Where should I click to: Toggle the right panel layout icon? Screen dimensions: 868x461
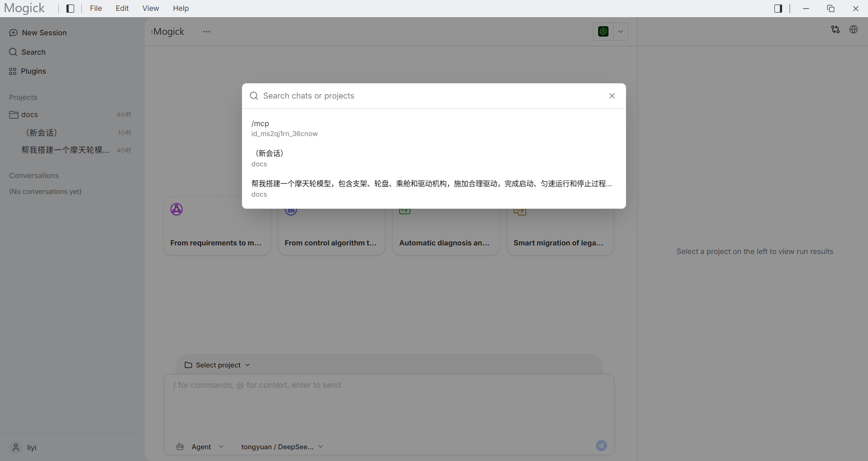[778, 9]
